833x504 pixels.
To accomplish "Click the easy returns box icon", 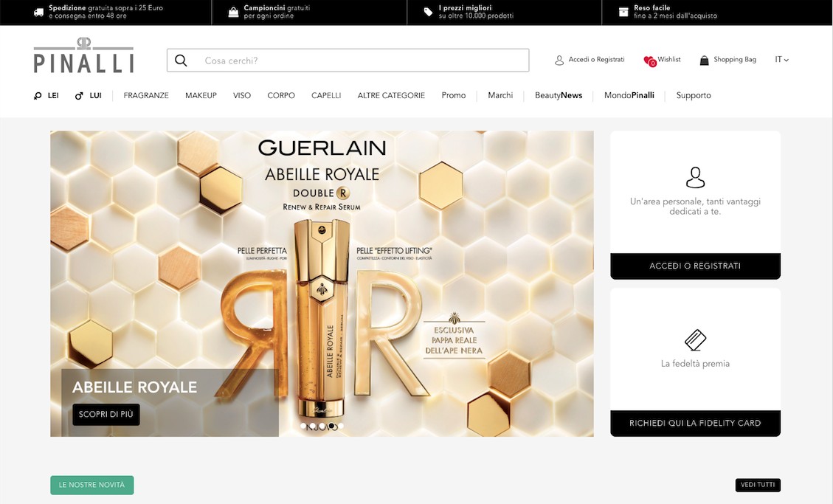I will (x=623, y=12).
